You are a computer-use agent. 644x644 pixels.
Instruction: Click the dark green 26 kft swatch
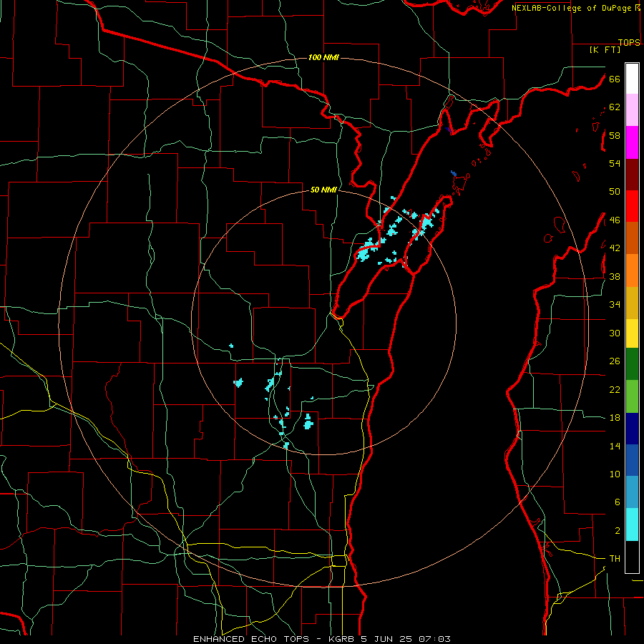[632, 364]
